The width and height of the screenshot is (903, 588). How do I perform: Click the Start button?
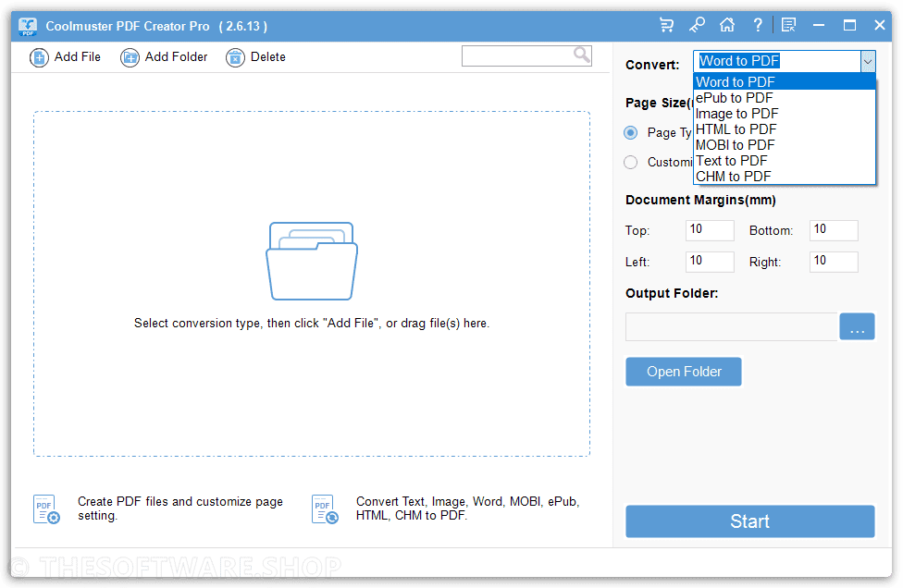click(749, 521)
